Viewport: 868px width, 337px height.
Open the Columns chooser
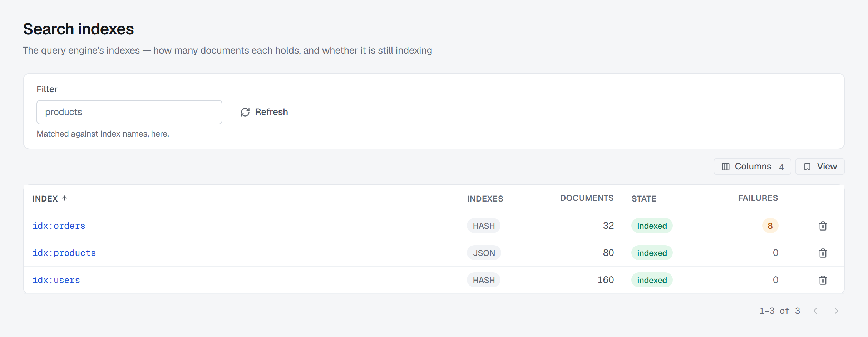click(752, 167)
